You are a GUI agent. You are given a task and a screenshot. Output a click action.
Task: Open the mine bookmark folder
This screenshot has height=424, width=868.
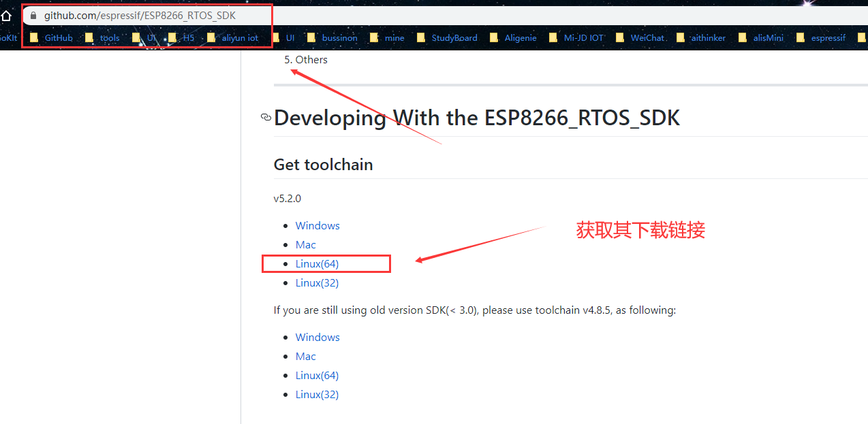[387, 38]
